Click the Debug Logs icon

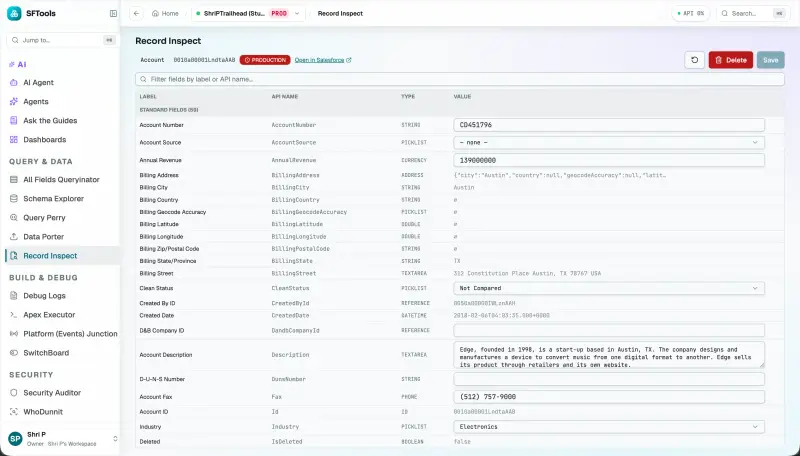pos(14,295)
